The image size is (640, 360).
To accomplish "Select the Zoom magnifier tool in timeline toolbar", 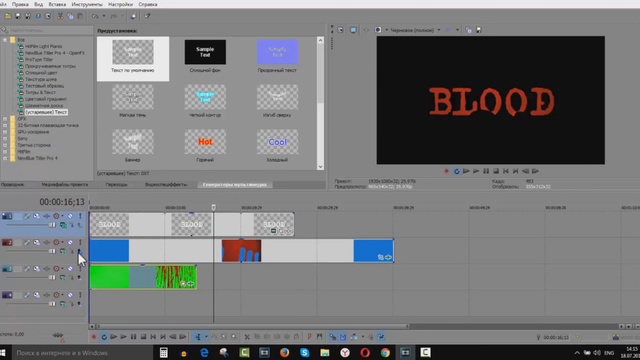I will 234,337.
